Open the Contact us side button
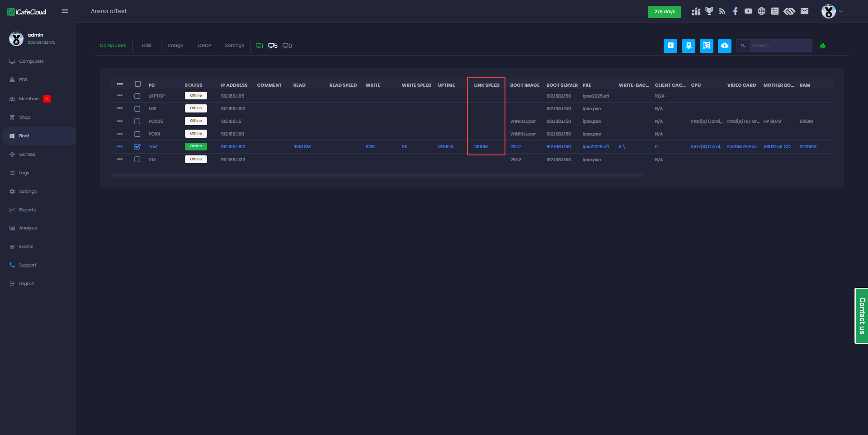This screenshot has height=435, width=868. click(x=862, y=316)
